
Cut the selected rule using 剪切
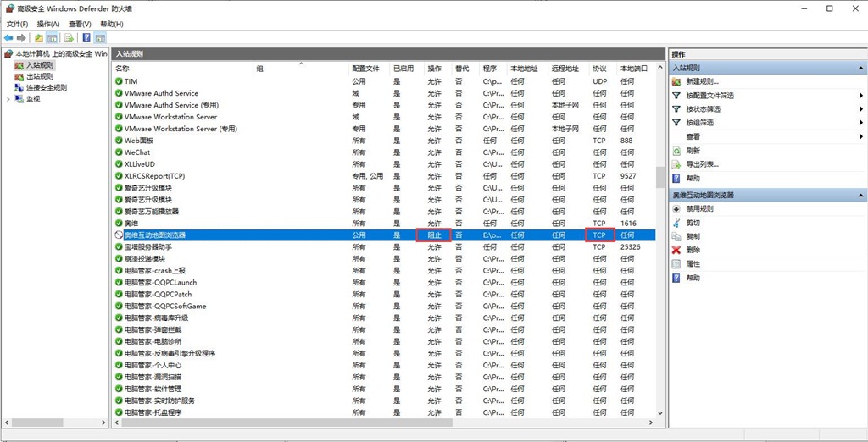click(x=693, y=223)
